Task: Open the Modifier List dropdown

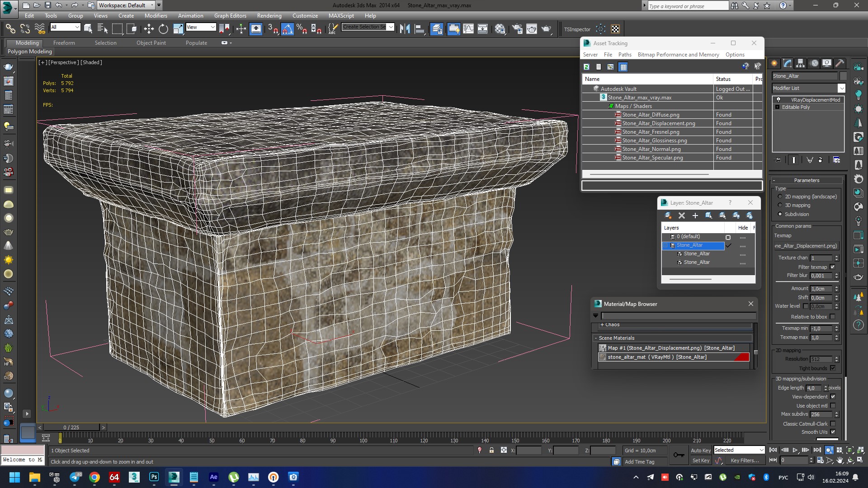Action: (x=841, y=88)
